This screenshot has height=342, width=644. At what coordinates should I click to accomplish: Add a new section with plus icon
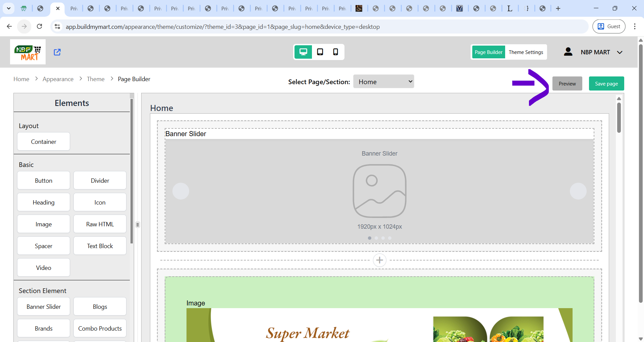point(380,260)
